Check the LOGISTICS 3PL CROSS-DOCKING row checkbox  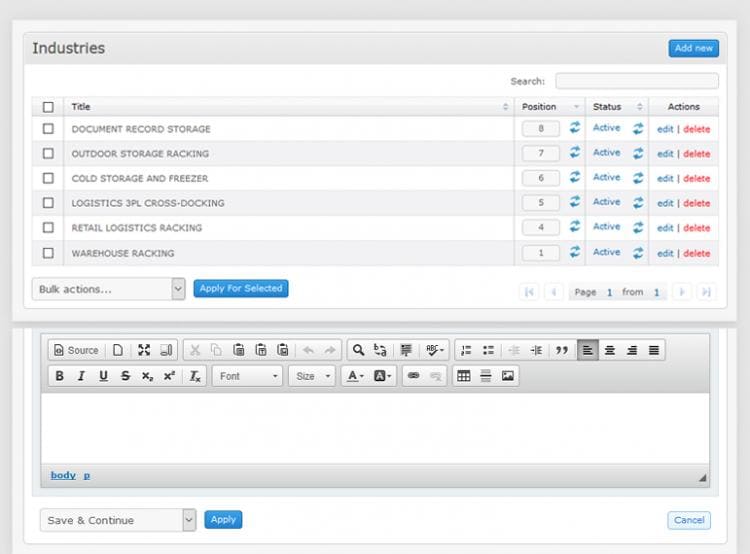click(x=48, y=203)
